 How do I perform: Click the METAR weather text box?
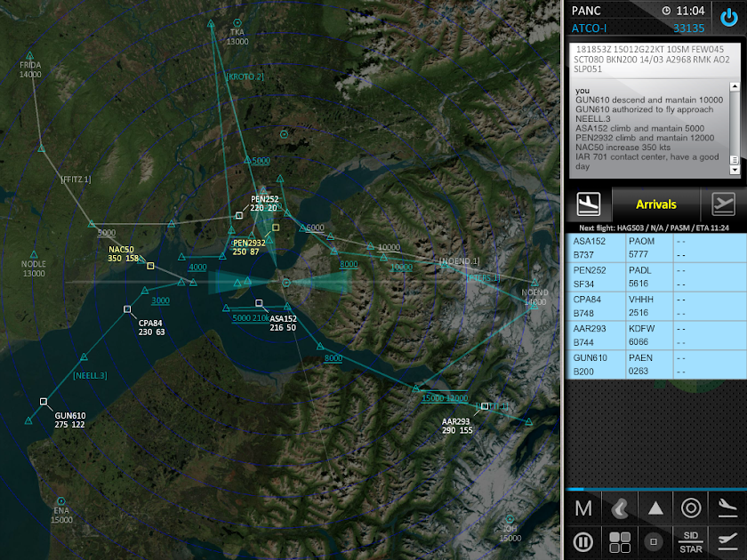(x=655, y=60)
